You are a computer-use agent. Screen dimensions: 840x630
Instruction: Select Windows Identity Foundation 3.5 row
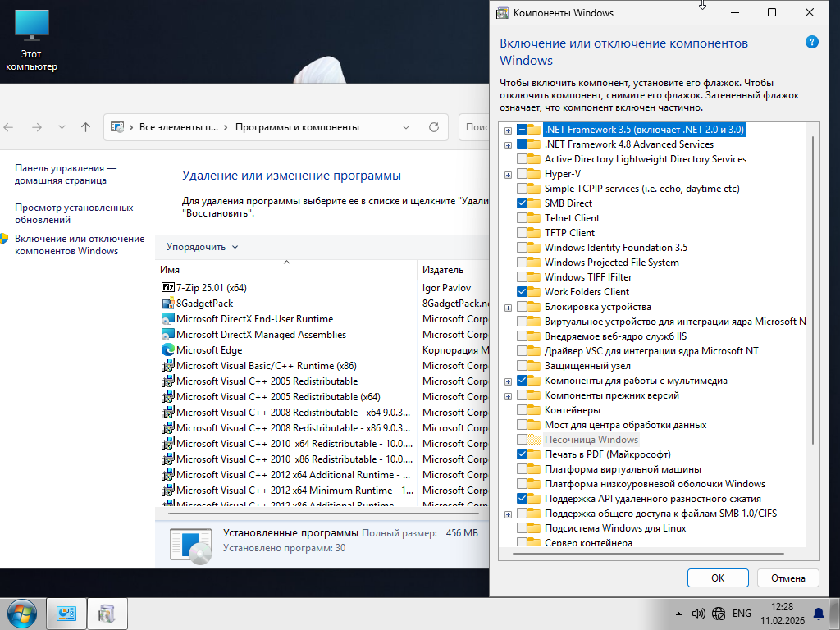[x=615, y=248]
